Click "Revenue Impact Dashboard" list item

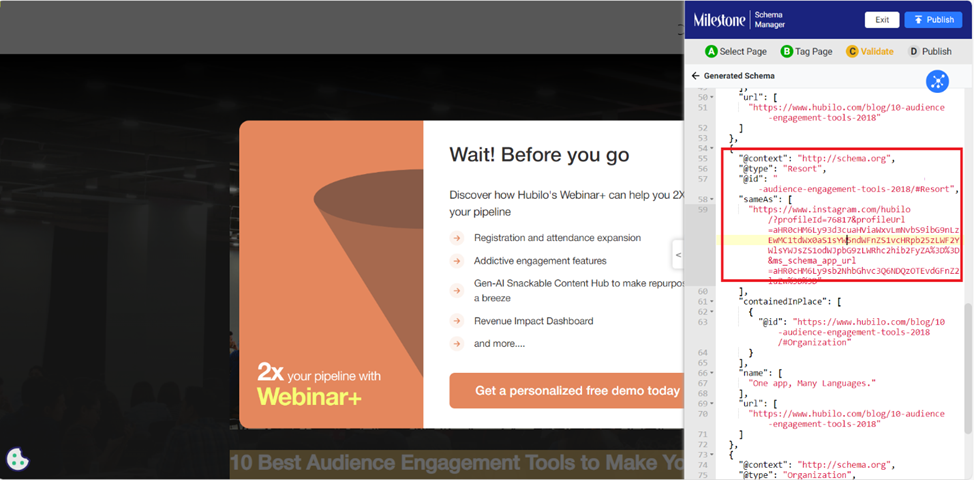click(x=534, y=321)
